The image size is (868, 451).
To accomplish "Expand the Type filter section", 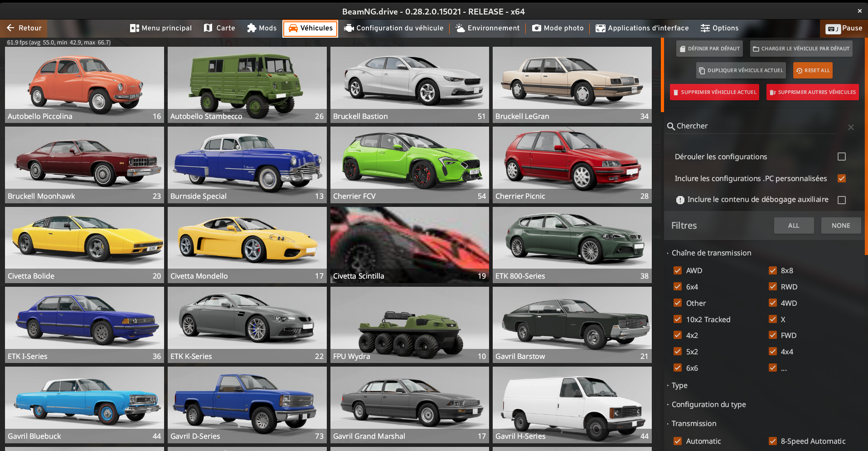I will click(x=679, y=386).
